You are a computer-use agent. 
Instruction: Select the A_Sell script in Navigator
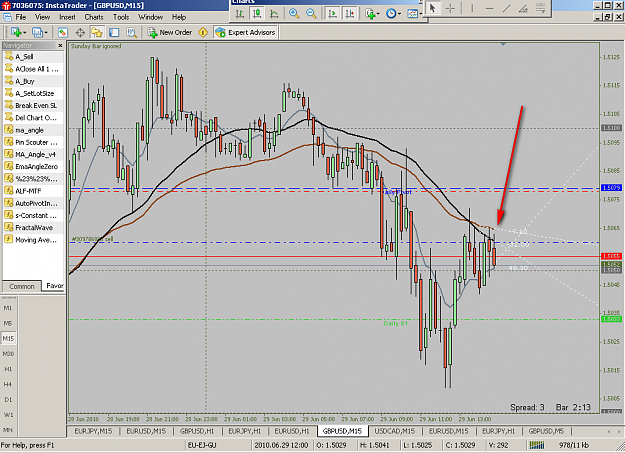pyautogui.click(x=24, y=57)
